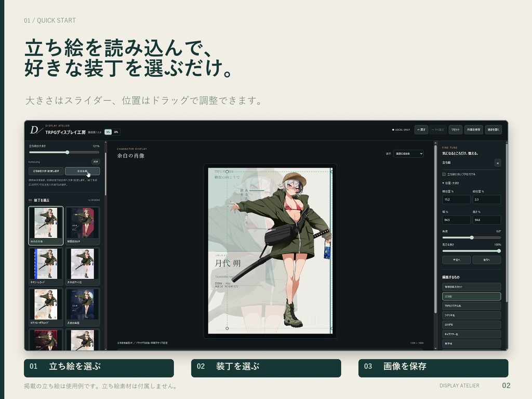Viewport: 532px width, 399px height.
Task: Select the night moon design thumbnail
Action: tap(83, 307)
